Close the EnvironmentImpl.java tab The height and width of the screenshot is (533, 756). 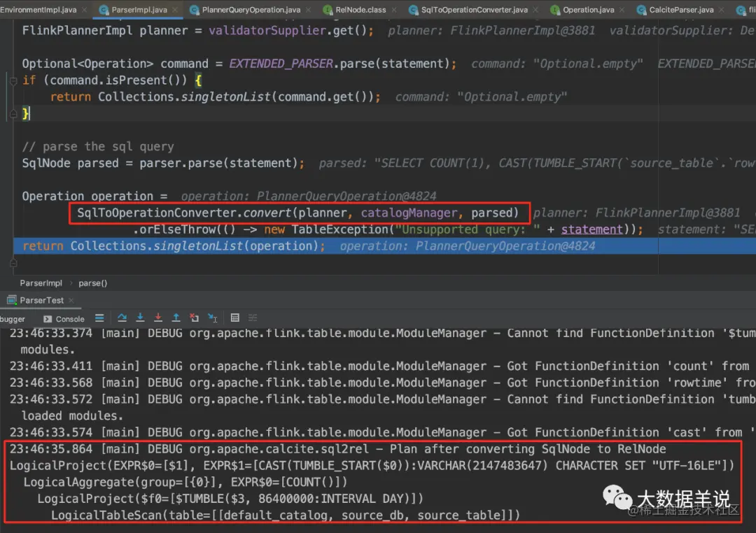coord(85,10)
